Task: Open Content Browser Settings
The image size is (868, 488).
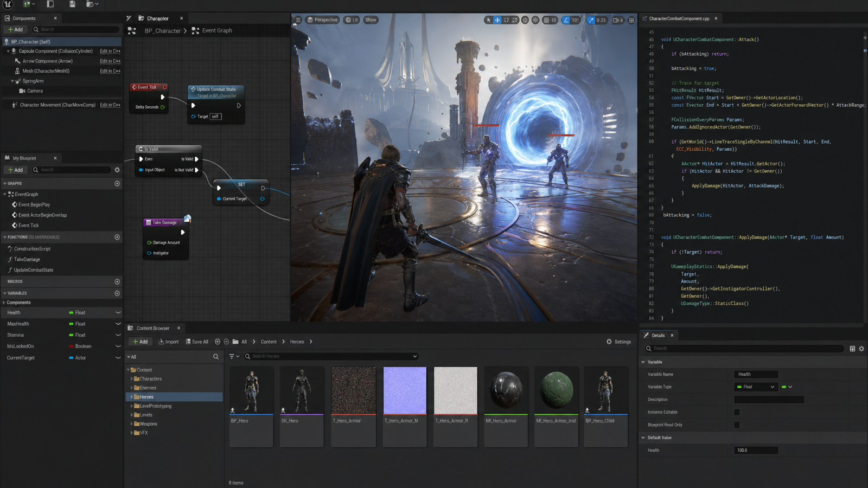Action: click(x=618, y=342)
